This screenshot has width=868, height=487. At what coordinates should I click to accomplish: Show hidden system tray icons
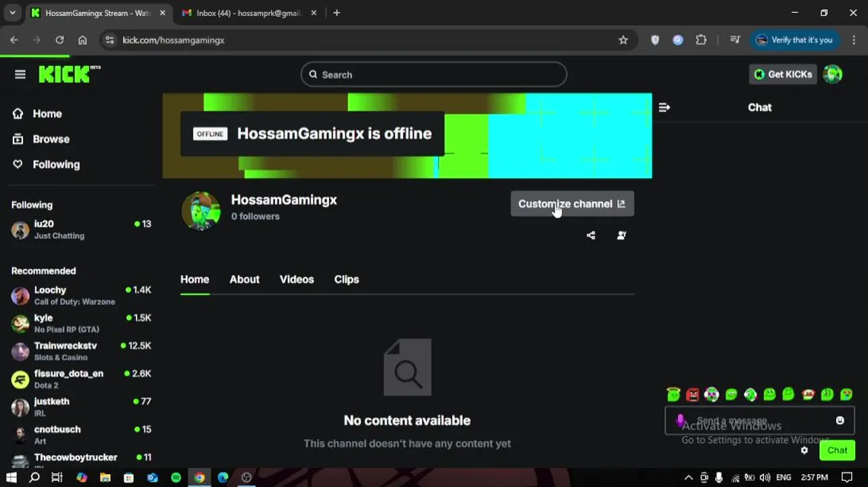click(688, 478)
